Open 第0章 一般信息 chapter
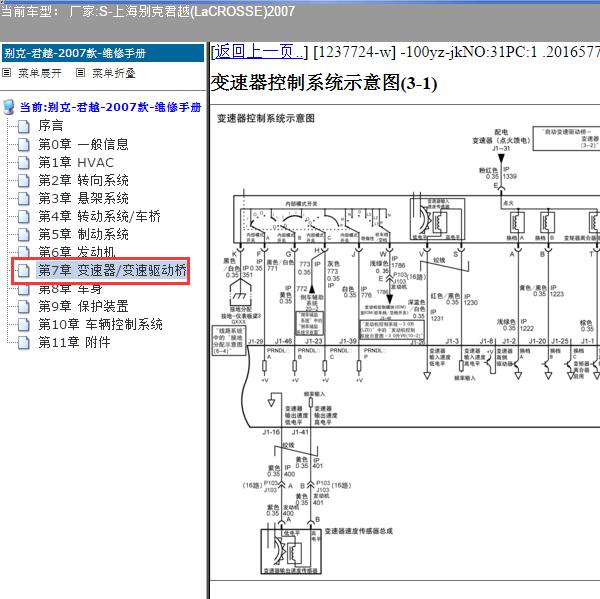Screen dimensions: 600x599 point(83,144)
